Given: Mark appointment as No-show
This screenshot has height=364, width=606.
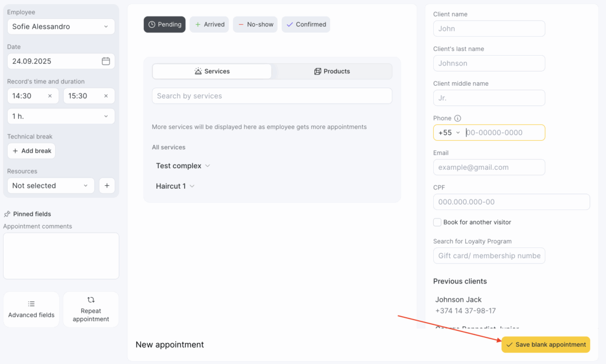Looking at the screenshot, I should pos(255,24).
